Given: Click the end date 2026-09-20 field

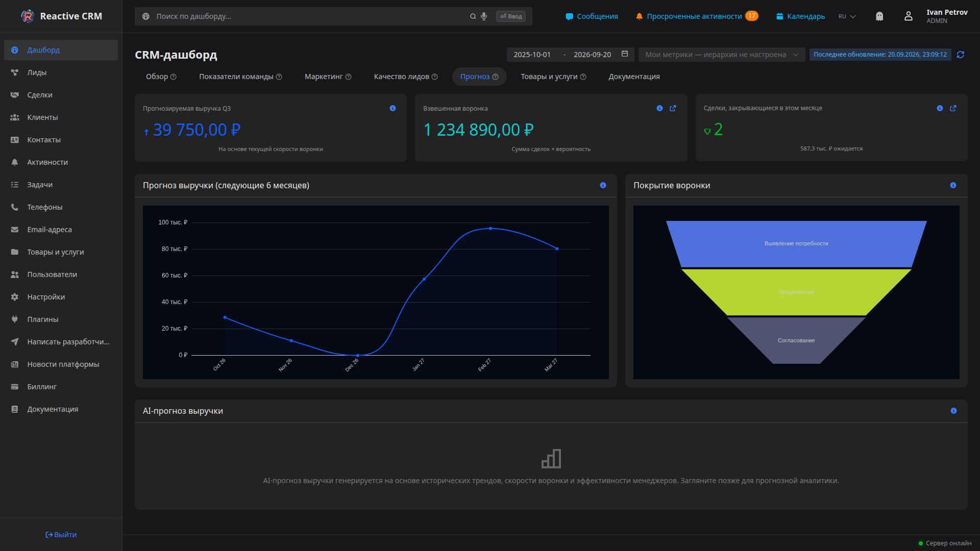Looking at the screenshot, I should pos(592,55).
